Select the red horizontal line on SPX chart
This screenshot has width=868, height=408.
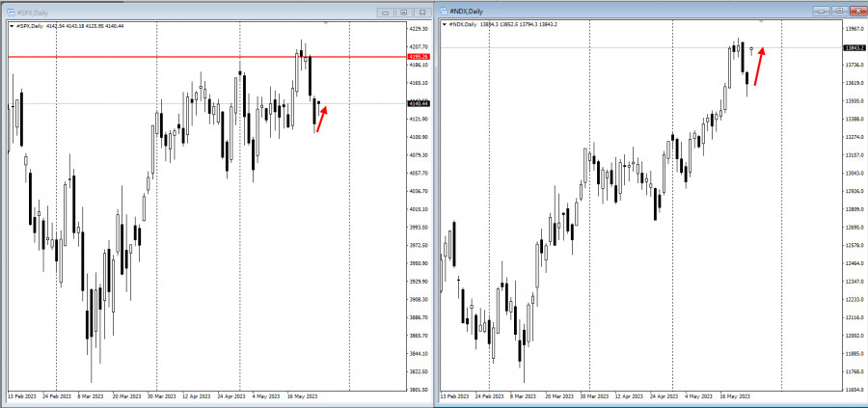(206, 57)
